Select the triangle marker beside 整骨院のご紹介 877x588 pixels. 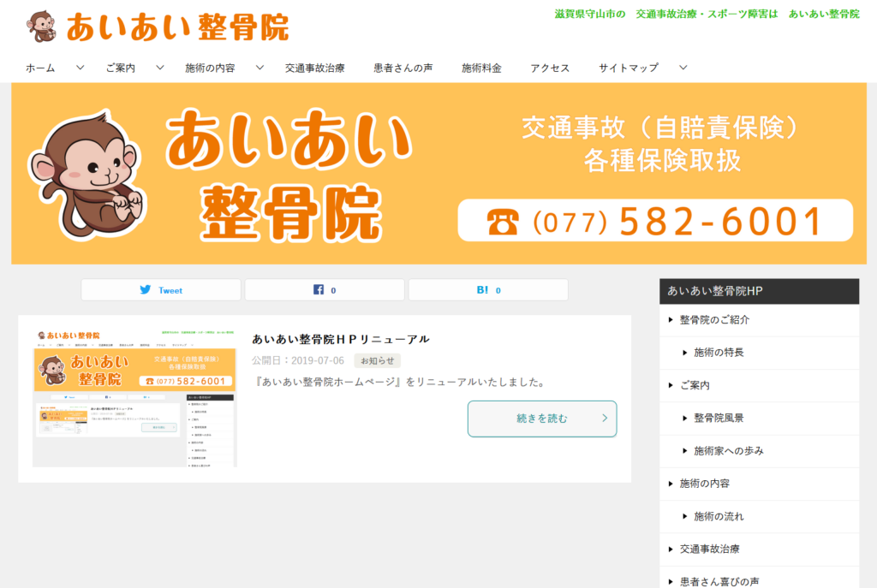pos(672,320)
